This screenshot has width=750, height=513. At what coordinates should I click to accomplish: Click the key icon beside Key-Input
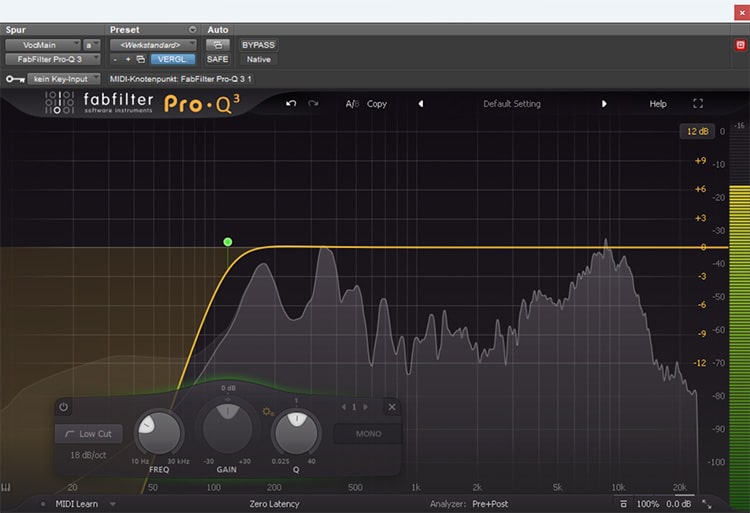15,79
